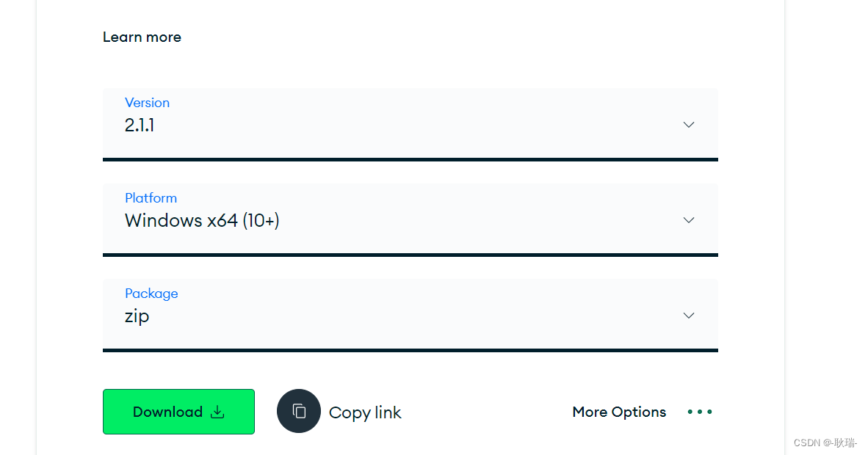Expand the version 2.1.1 selection list
The width and height of the screenshot is (868, 455).
pyautogui.click(x=411, y=125)
